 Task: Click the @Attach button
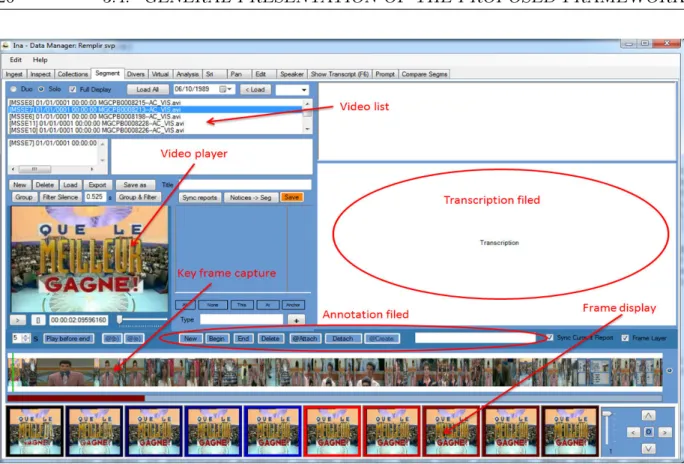point(305,339)
